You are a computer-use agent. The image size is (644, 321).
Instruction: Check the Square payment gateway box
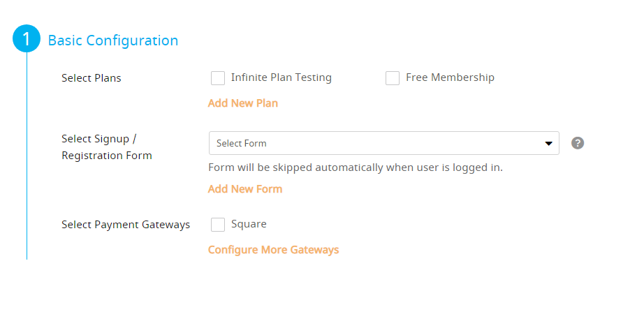point(218,225)
